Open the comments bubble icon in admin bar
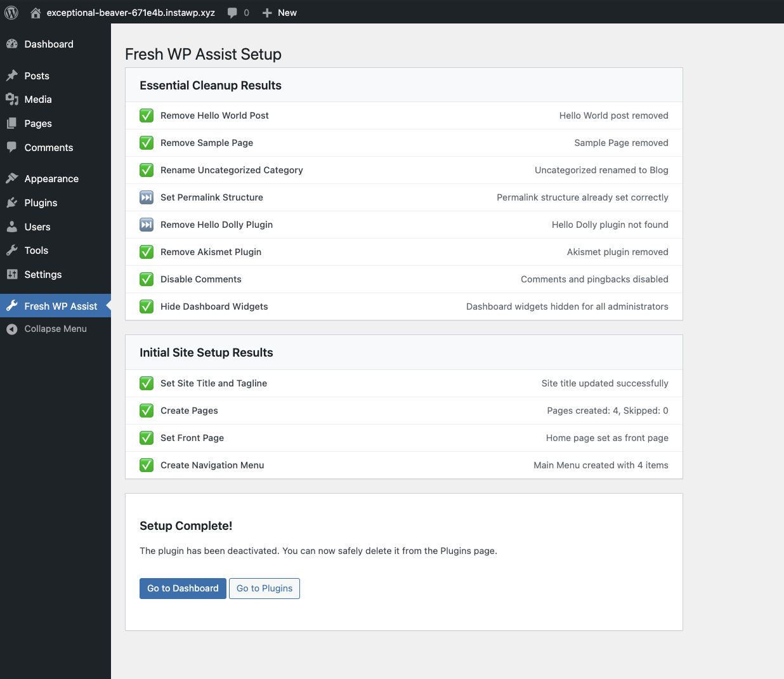The width and height of the screenshot is (784, 679). 233,13
